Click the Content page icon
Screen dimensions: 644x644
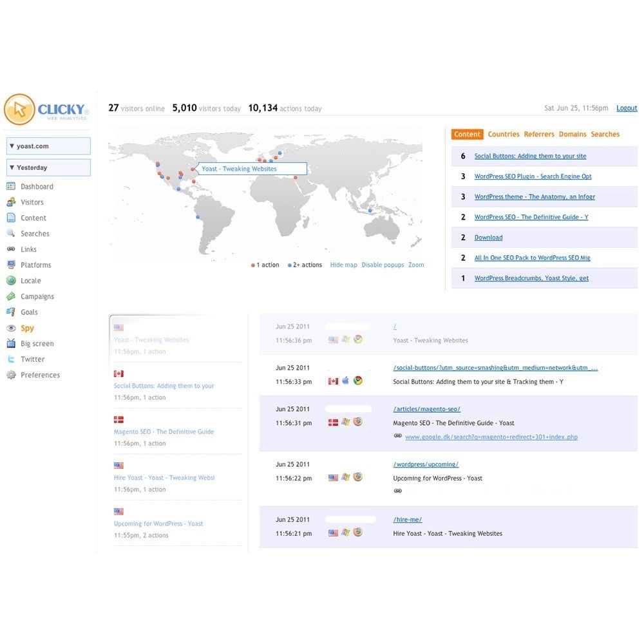[11, 218]
